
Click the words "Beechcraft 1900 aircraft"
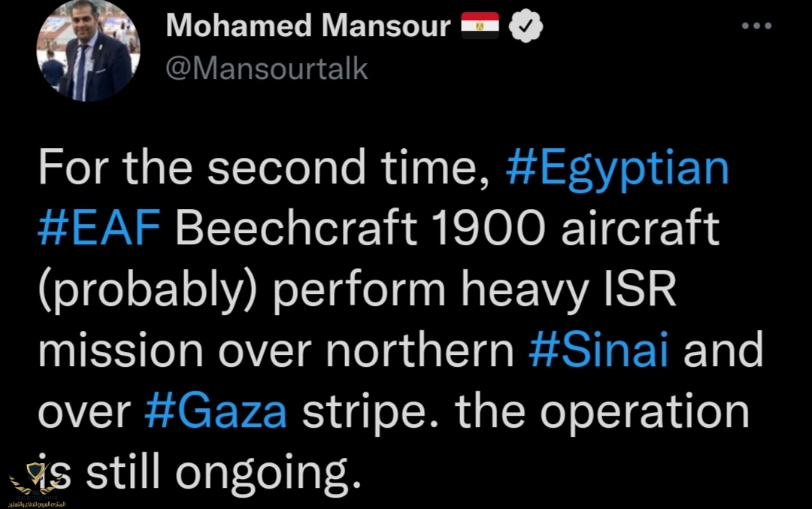click(448, 228)
